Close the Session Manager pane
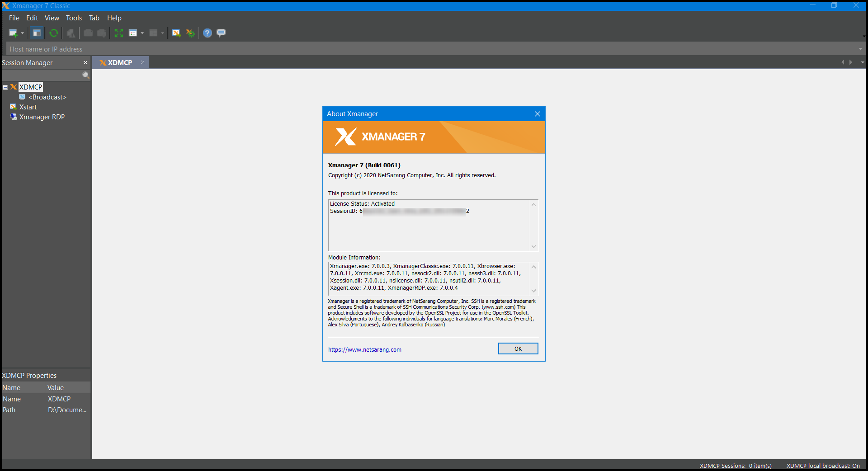 (85, 63)
